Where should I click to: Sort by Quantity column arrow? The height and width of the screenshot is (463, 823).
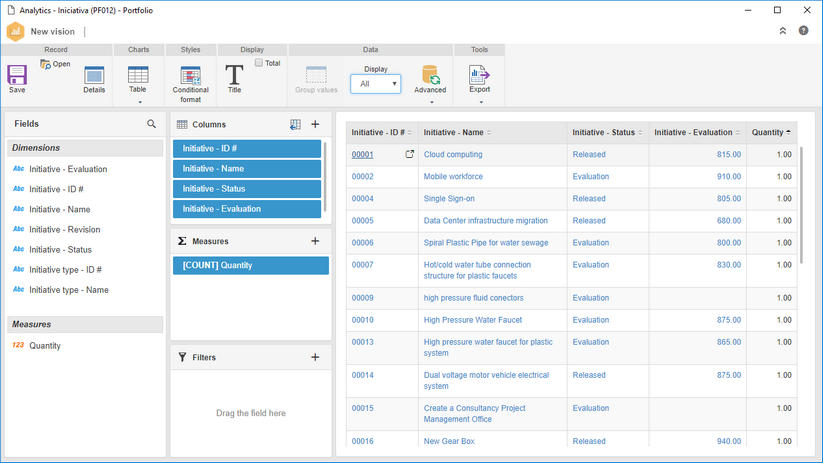tap(788, 133)
